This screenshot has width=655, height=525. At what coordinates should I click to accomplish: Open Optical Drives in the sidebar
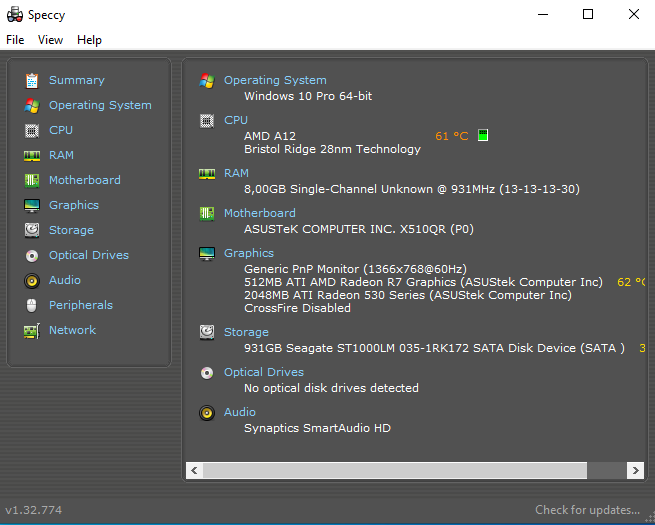(89, 255)
